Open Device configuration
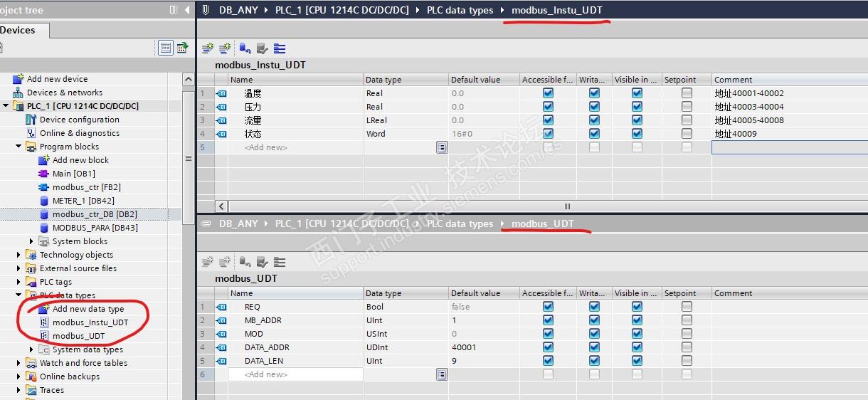The width and height of the screenshot is (868, 400). (79, 120)
